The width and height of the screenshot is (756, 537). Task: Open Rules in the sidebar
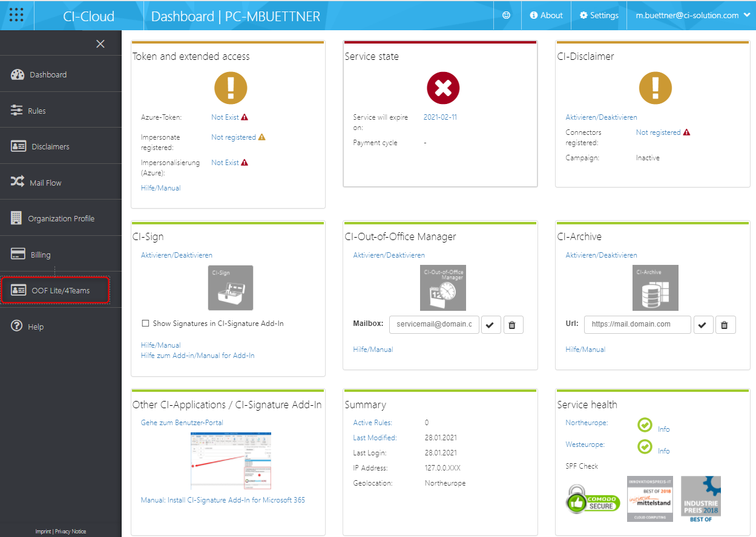(36, 111)
